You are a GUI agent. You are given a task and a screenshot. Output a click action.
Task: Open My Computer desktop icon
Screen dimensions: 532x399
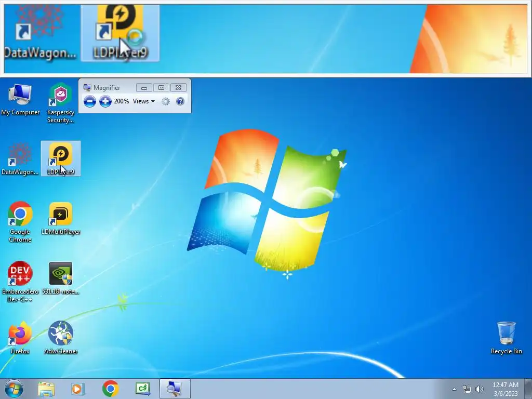pos(20,99)
